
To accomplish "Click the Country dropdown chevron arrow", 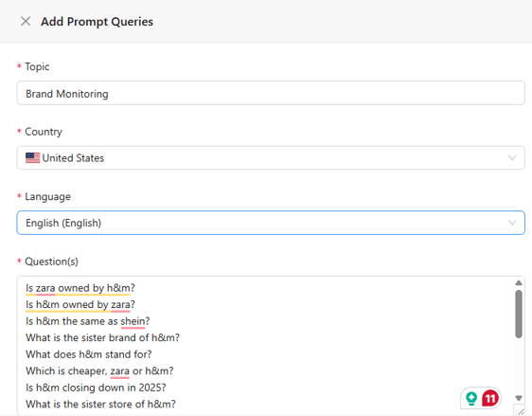I will coord(512,158).
